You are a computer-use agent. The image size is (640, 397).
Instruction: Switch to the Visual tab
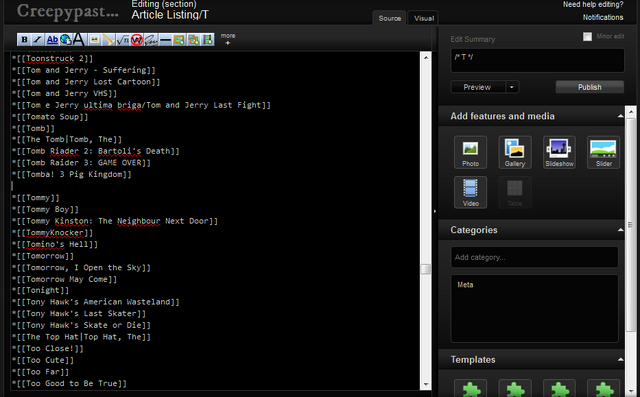pos(424,18)
